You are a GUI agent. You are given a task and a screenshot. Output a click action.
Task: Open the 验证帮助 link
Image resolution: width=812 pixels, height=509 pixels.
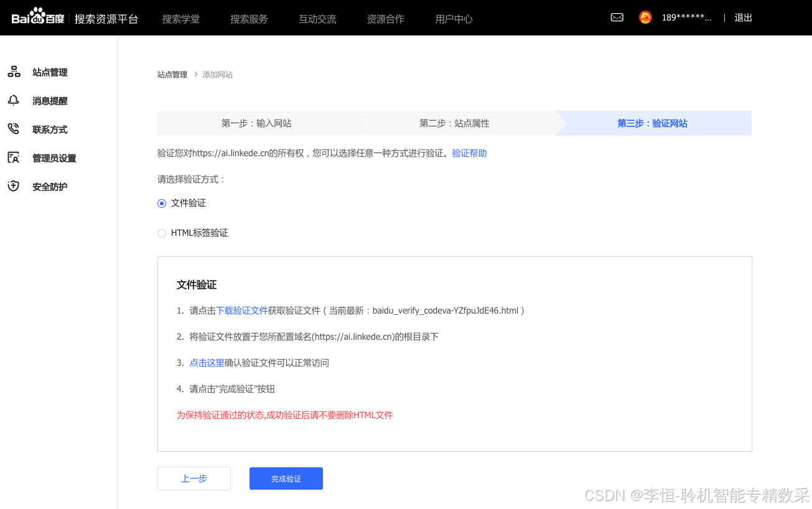click(469, 153)
